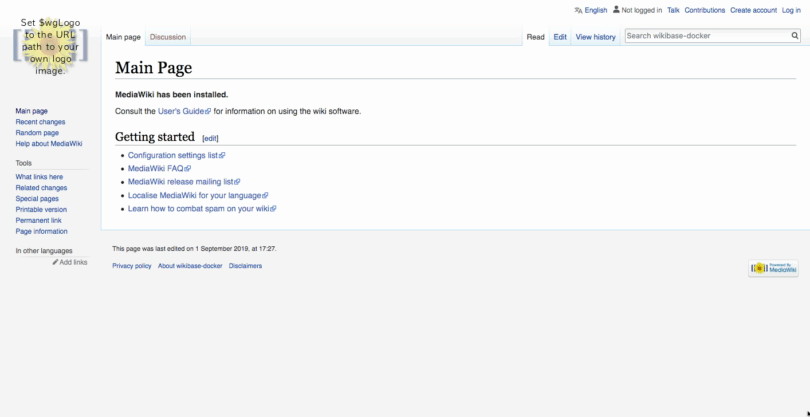Click the search magnifier icon

(x=795, y=36)
